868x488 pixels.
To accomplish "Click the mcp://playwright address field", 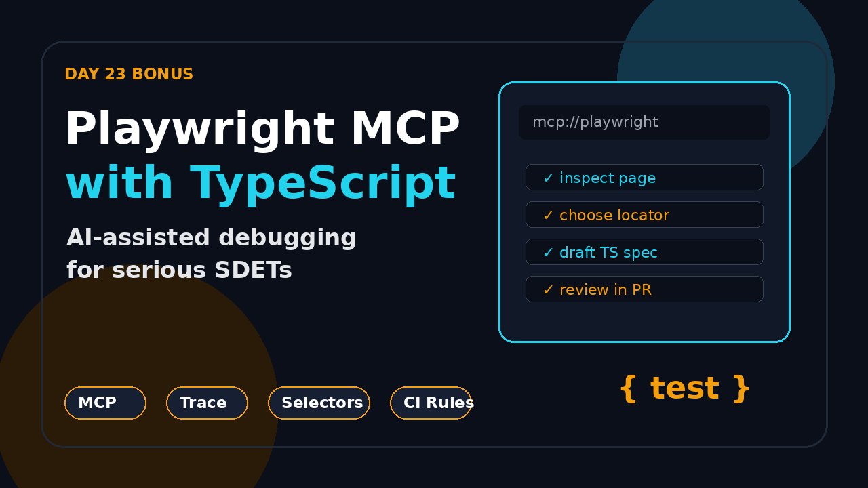I will click(x=644, y=122).
